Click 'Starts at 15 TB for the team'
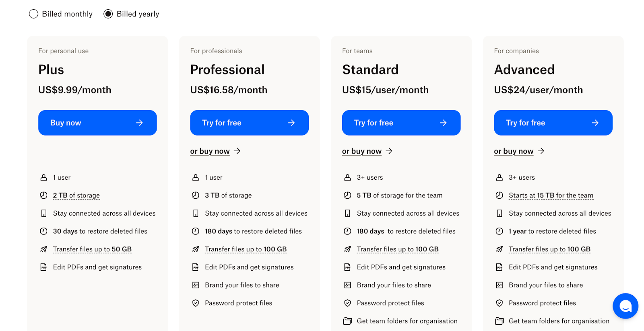This screenshot has width=644, height=331. [551, 195]
